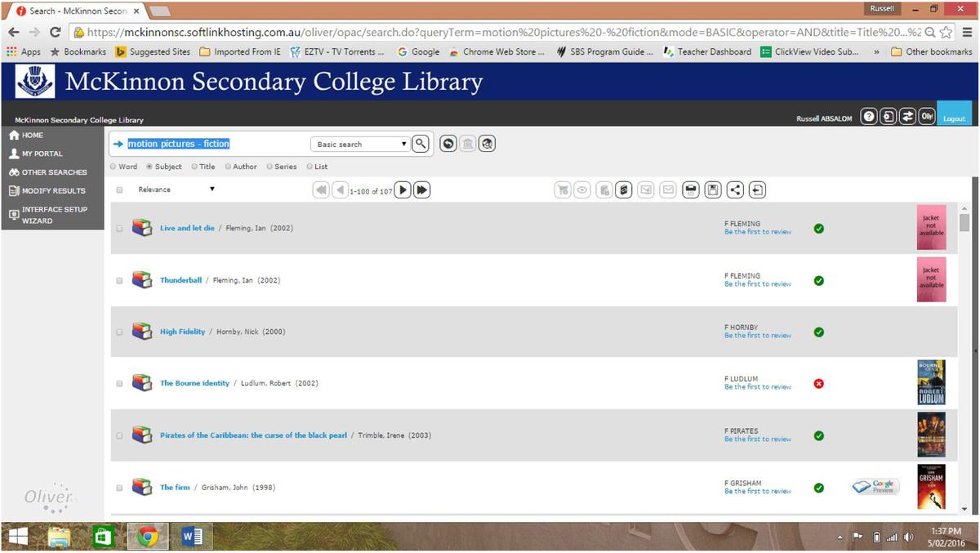This screenshot has width=980, height=553.
Task: Tick checkbox for The Bourne identity
Action: [x=119, y=384]
